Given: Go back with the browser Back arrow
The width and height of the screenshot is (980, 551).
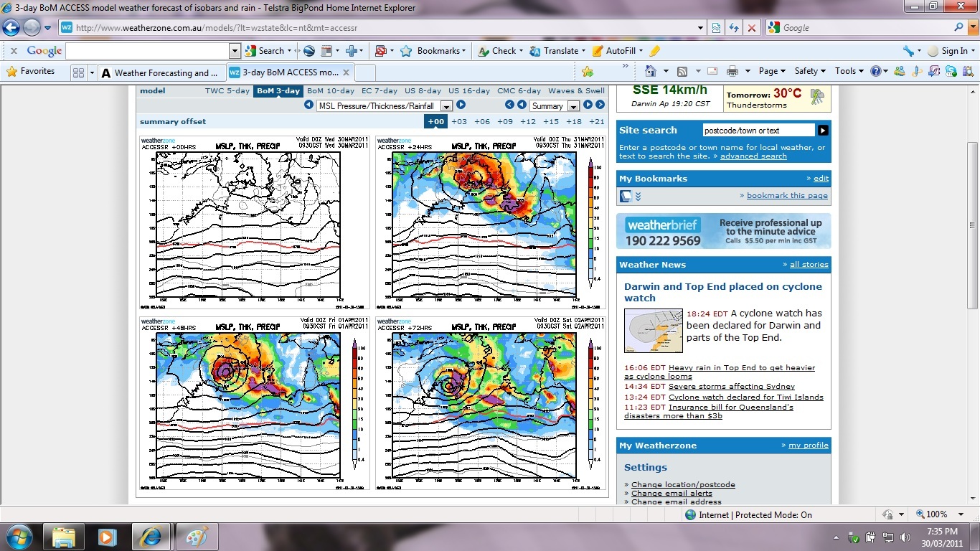Looking at the screenshot, I should (11, 28).
